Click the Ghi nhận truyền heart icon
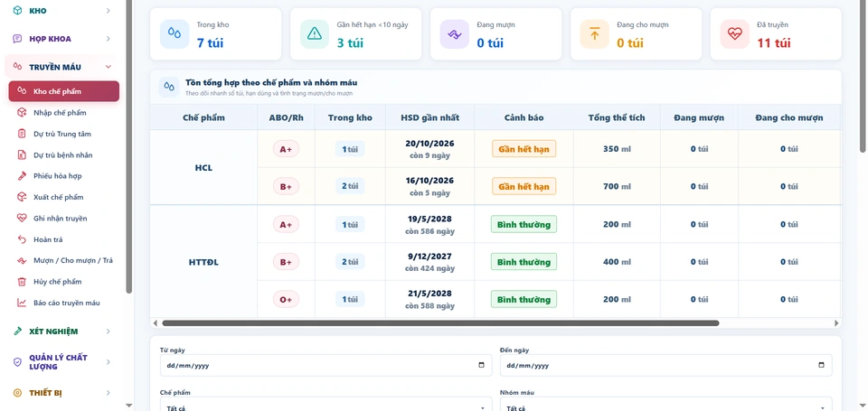 pyautogui.click(x=22, y=219)
